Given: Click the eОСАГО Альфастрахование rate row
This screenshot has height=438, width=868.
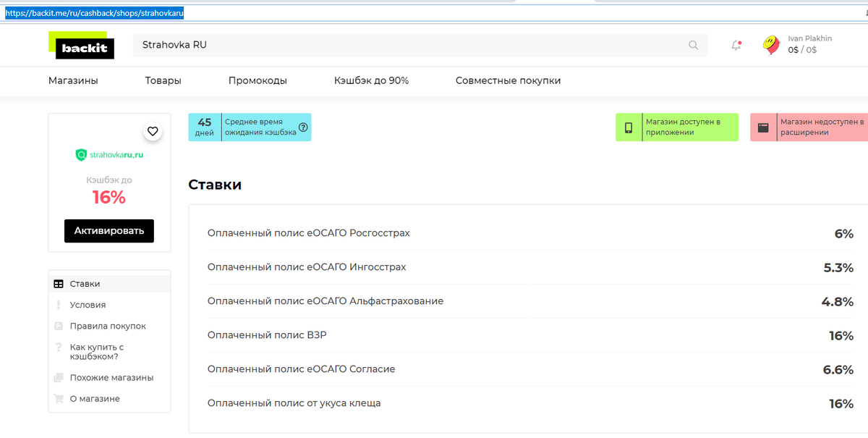Looking at the screenshot, I should 530,301.
